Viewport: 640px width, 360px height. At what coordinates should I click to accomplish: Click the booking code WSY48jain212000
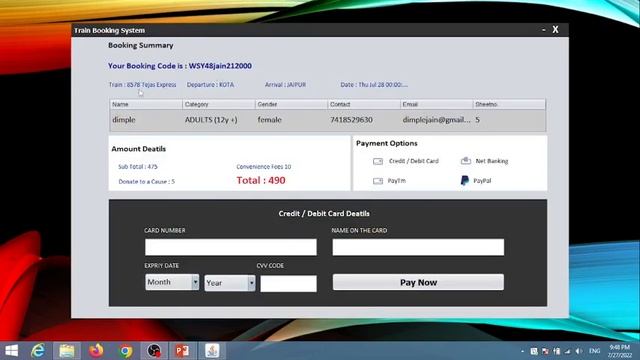[x=220, y=66]
